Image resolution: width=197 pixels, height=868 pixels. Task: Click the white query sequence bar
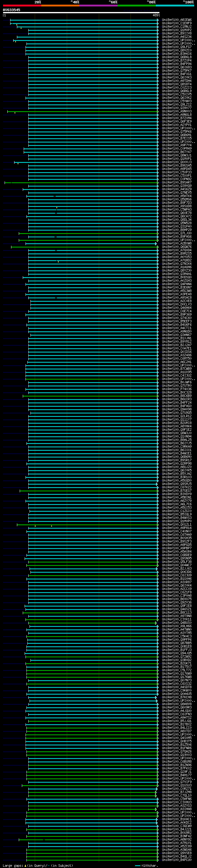(81, 12)
